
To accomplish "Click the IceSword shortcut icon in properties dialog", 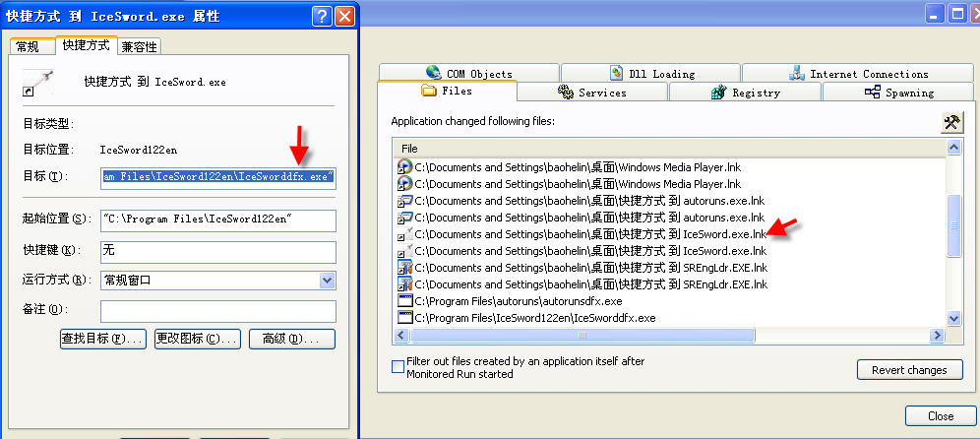I will (x=37, y=84).
